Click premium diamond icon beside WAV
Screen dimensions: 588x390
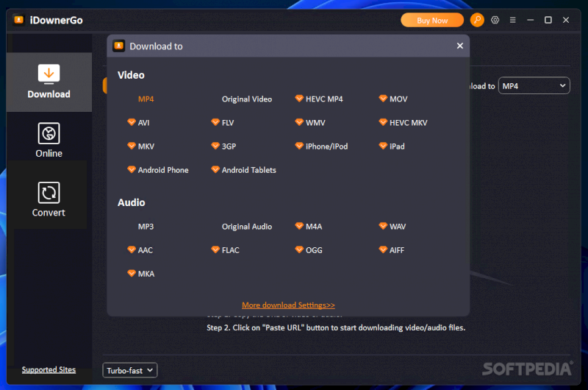[x=383, y=226]
